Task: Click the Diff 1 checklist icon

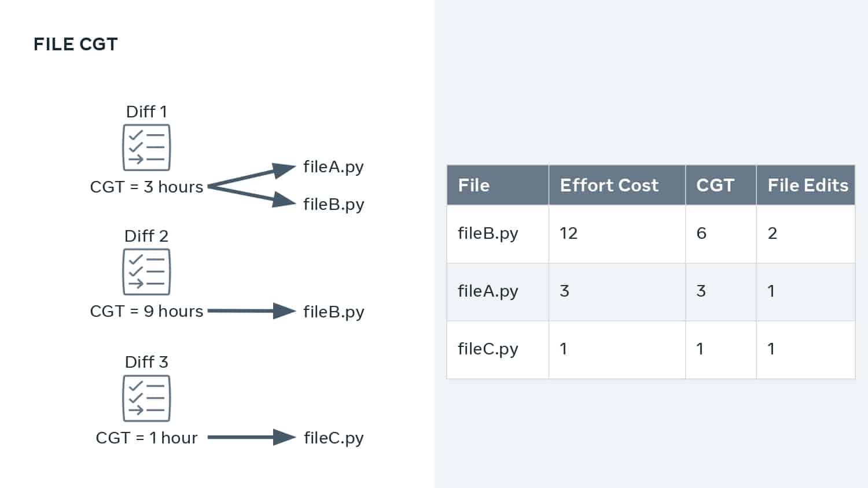Action: tap(146, 147)
